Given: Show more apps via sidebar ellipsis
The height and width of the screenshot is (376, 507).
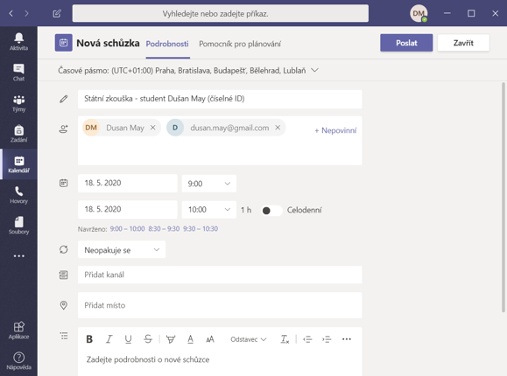Looking at the screenshot, I should point(19,256).
